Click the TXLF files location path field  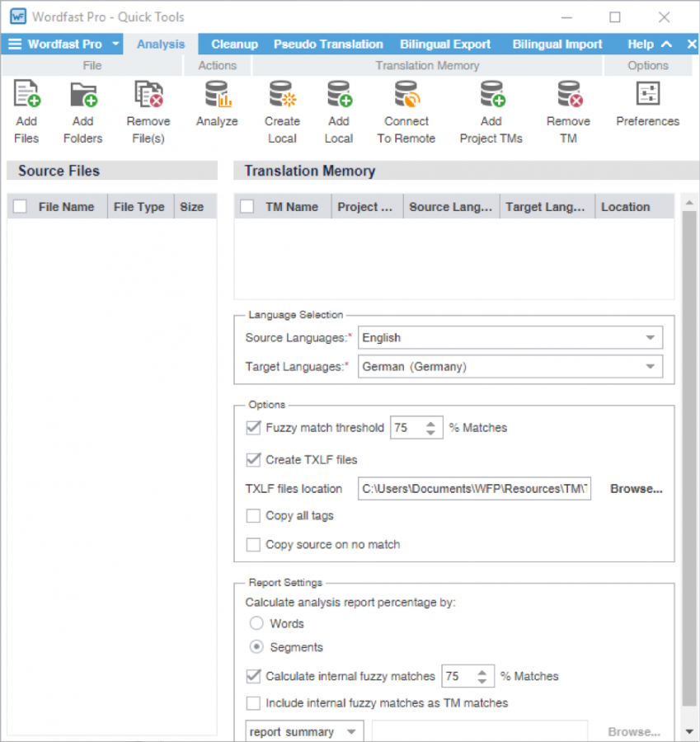[x=475, y=489]
